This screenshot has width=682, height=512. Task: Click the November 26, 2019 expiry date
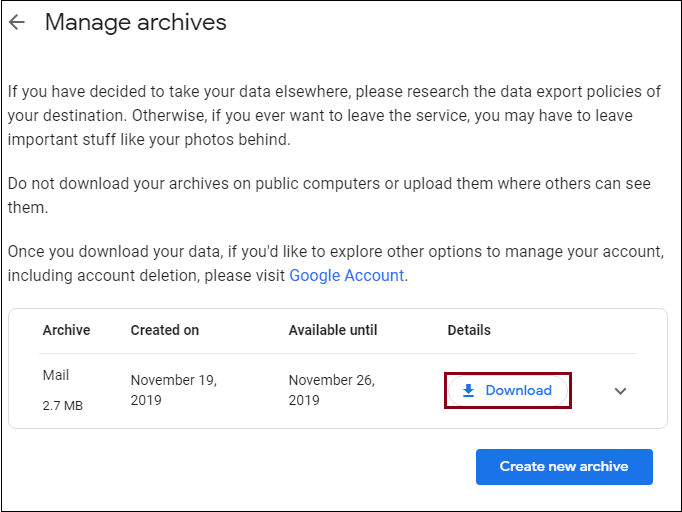(x=331, y=390)
